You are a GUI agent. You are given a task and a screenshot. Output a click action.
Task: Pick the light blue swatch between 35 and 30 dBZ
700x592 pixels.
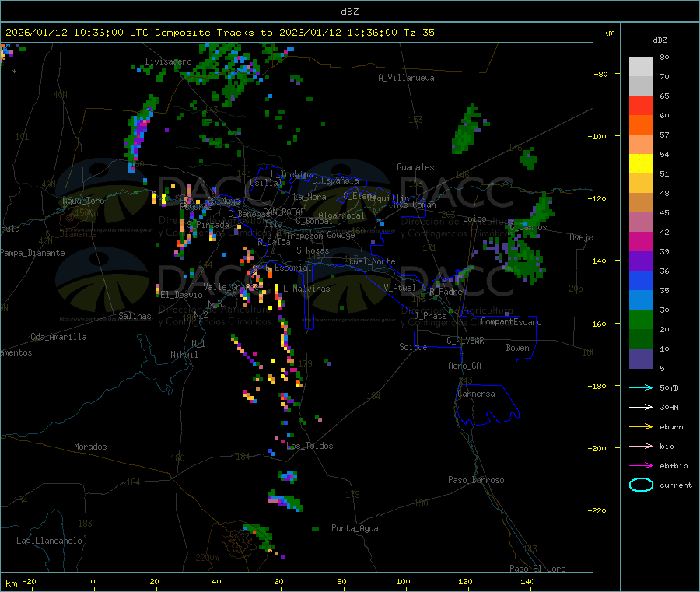(641, 300)
